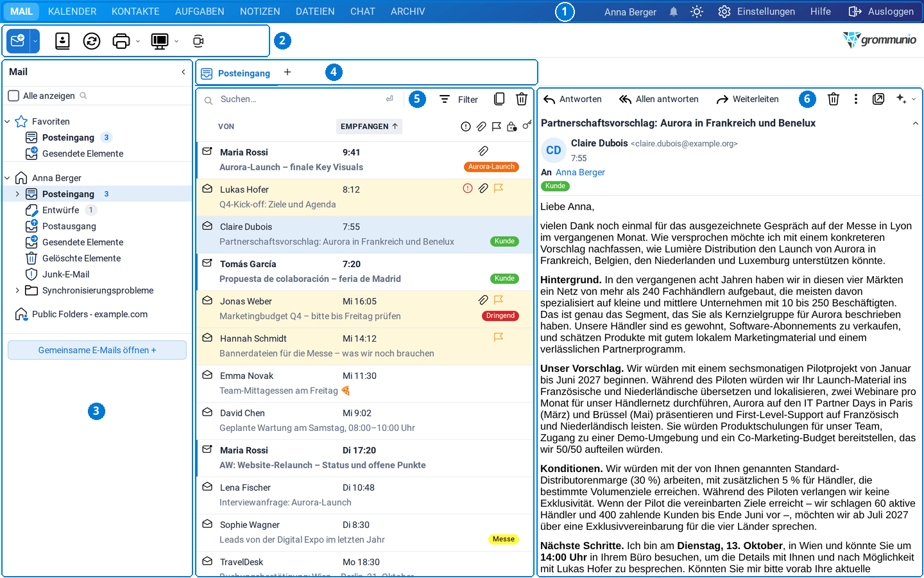Open attachment icon on Maria Rossi Aurora-Launch email
Screen dimensions: 924x578
(483, 151)
